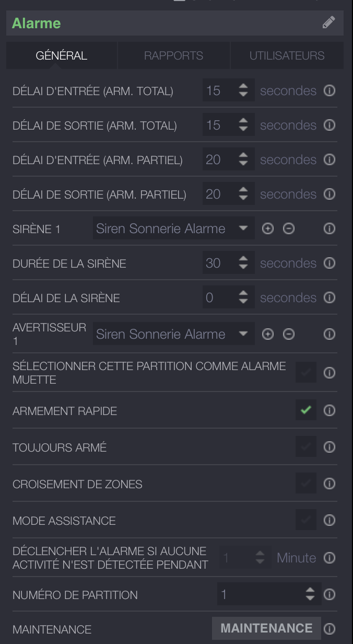Open the Sirène 1 dropdown

(173, 229)
